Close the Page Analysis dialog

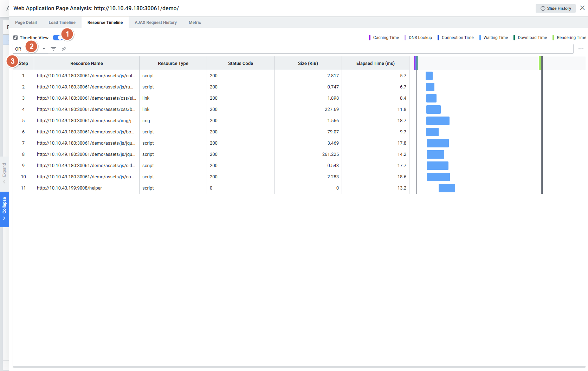pyautogui.click(x=582, y=8)
